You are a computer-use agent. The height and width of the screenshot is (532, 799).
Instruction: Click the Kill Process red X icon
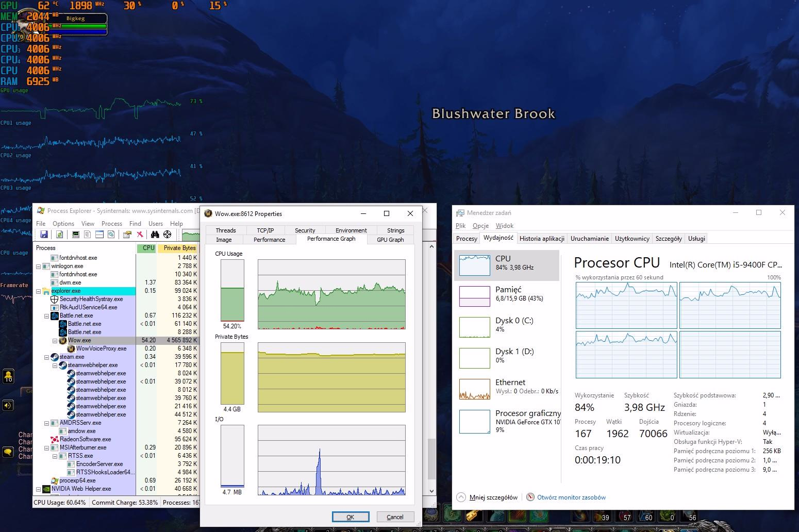[140, 235]
